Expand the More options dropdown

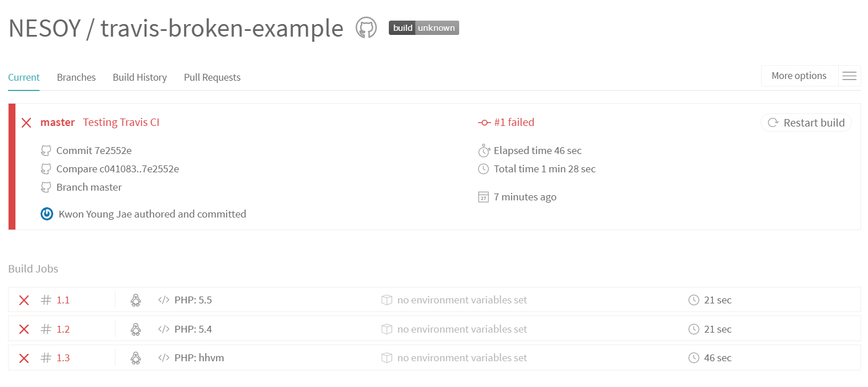point(799,76)
